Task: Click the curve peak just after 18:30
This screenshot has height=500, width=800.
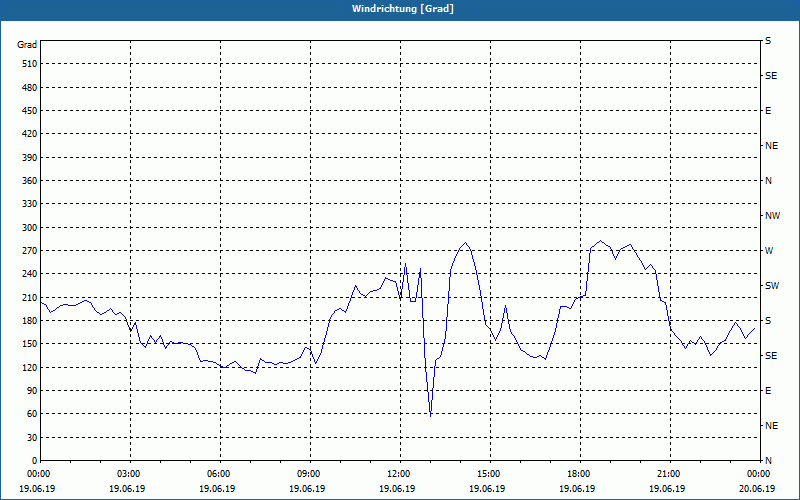Action: click(601, 241)
